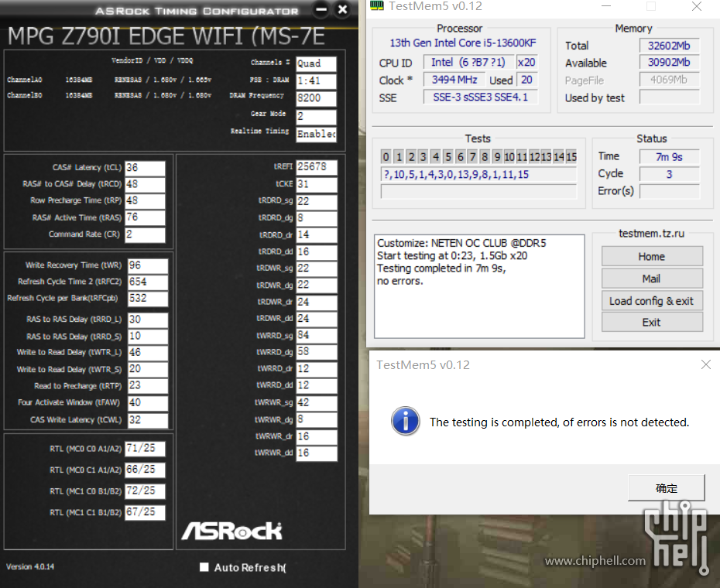The height and width of the screenshot is (588, 720).
Task: Select the Refresh Cycle per Bank (tRFCpb) field
Action: [148, 299]
